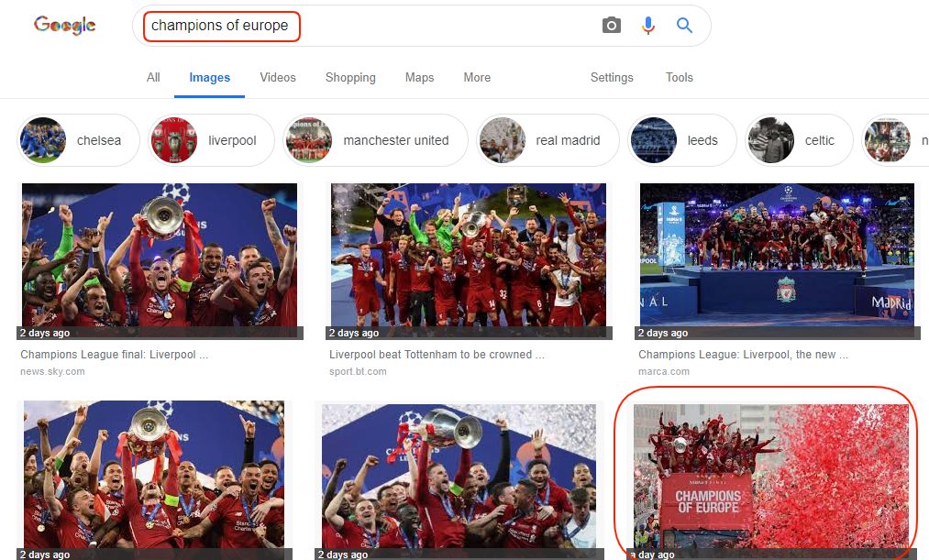
Task: Open the Maps tab
Action: click(419, 78)
